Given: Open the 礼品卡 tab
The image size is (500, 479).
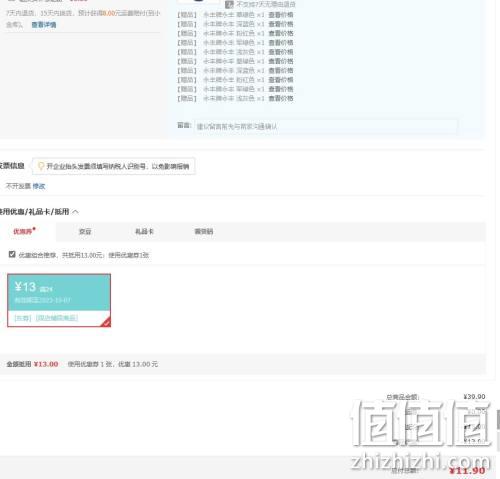Looking at the screenshot, I should (144, 231).
